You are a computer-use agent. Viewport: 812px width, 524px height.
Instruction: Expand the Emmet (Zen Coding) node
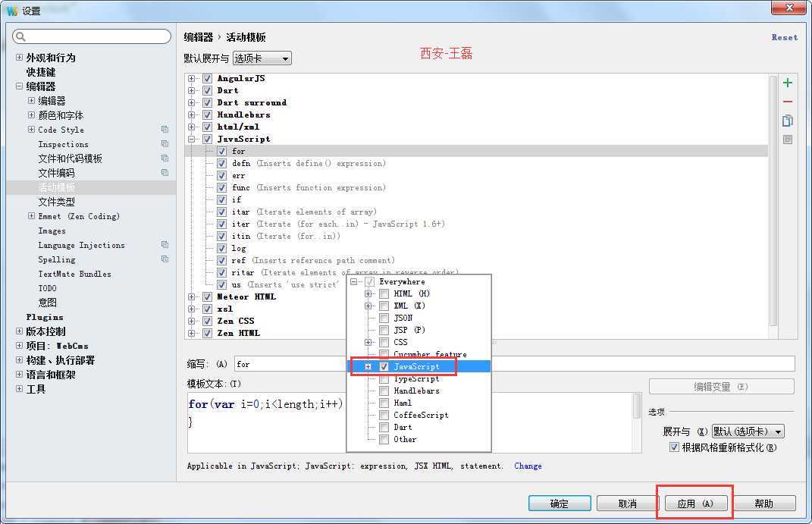31,216
